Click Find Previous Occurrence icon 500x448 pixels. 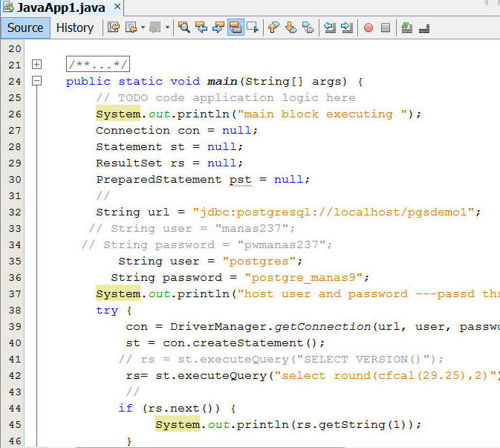point(201,27)
